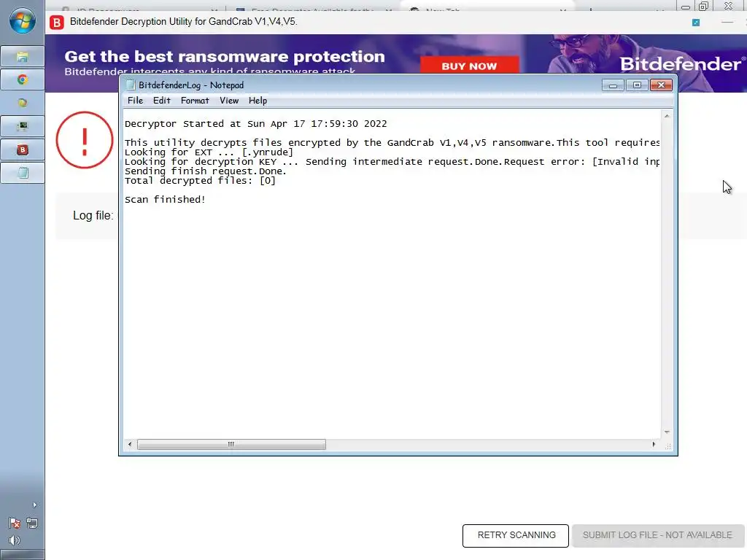Click the 'Scan finished!' line
This screenshot has width=747, height=560.
point(165,200)
